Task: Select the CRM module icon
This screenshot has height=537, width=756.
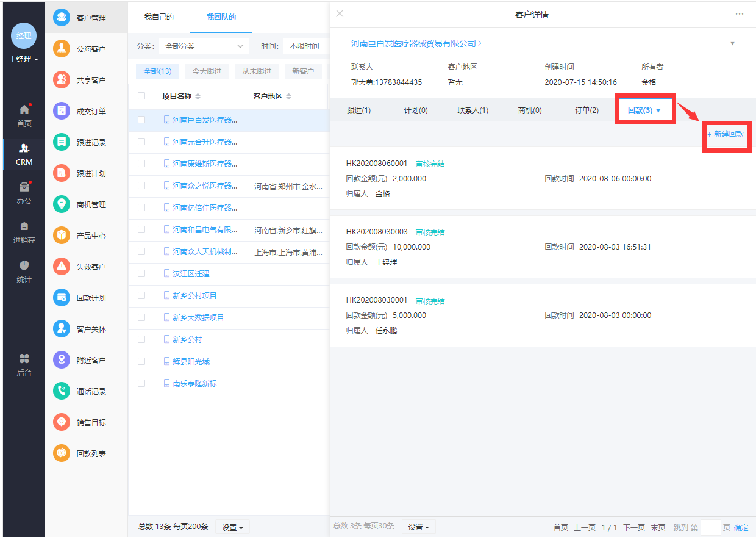Action: pyautogui.click(x=24, y=148)
